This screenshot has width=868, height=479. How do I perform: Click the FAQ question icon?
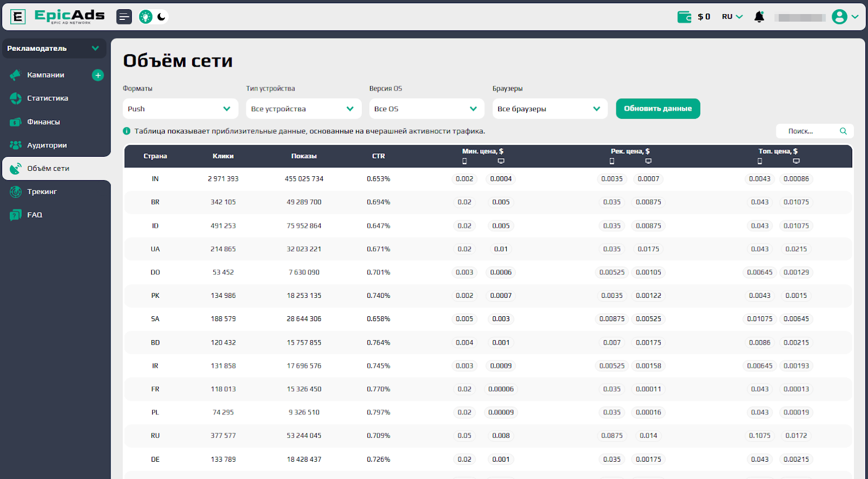pos(16,215)
